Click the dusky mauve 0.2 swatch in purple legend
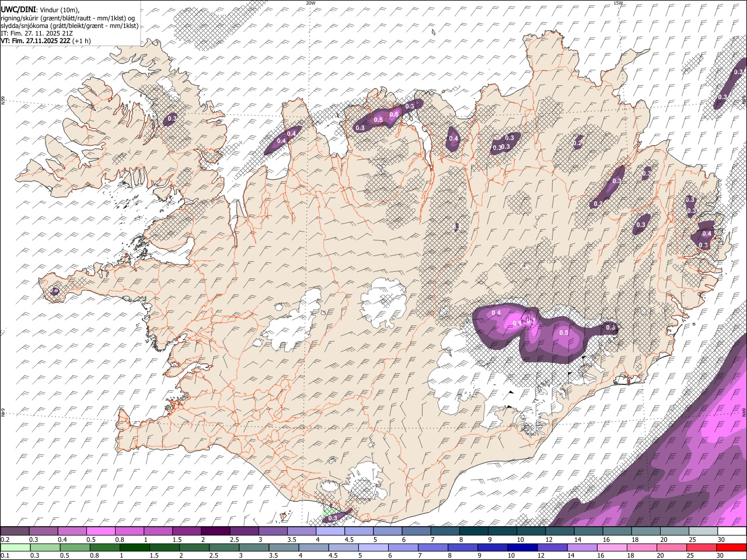 tap(15, 531)
